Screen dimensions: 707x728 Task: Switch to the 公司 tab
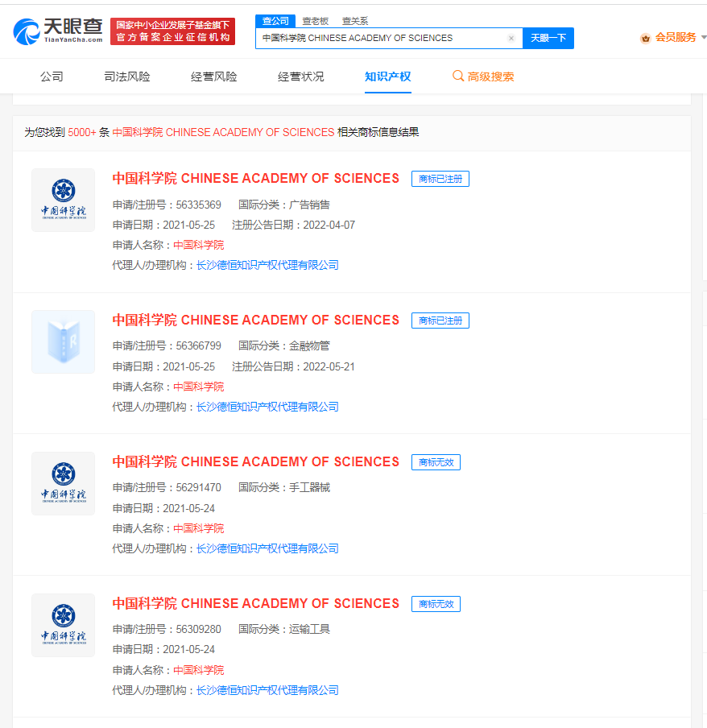tap(52, 77)
